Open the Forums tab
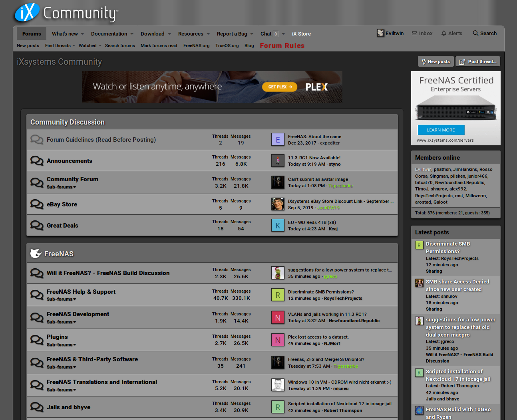Viewport: 517px width, 420px height. 32,34
